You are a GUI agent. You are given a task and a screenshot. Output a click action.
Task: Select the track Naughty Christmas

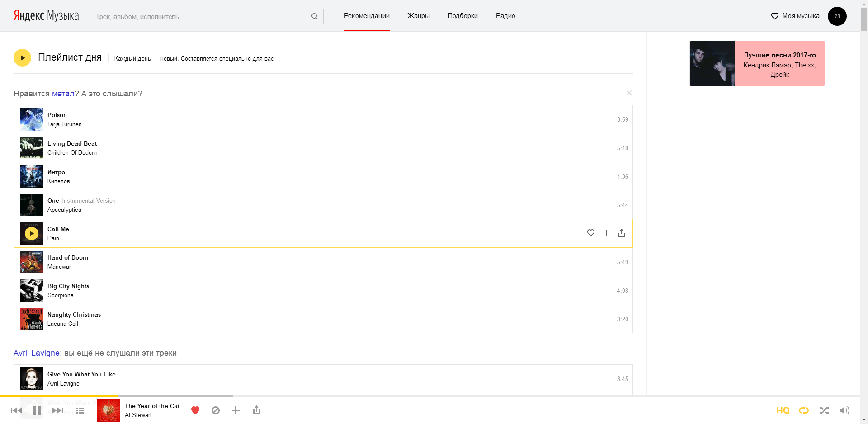(74, 315)
